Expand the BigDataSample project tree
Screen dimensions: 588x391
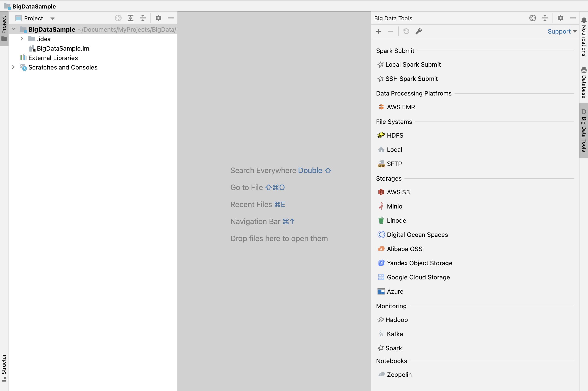coord(13,29)
